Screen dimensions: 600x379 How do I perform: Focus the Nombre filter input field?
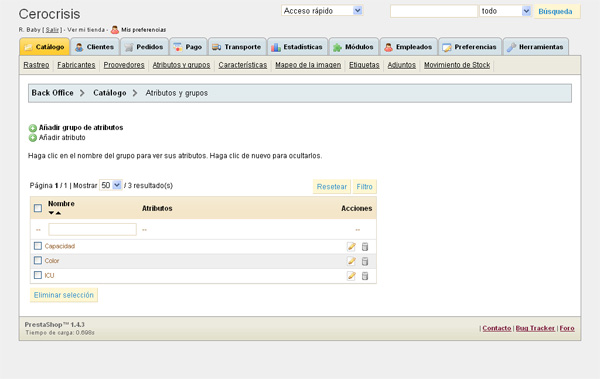coord(92,229)
